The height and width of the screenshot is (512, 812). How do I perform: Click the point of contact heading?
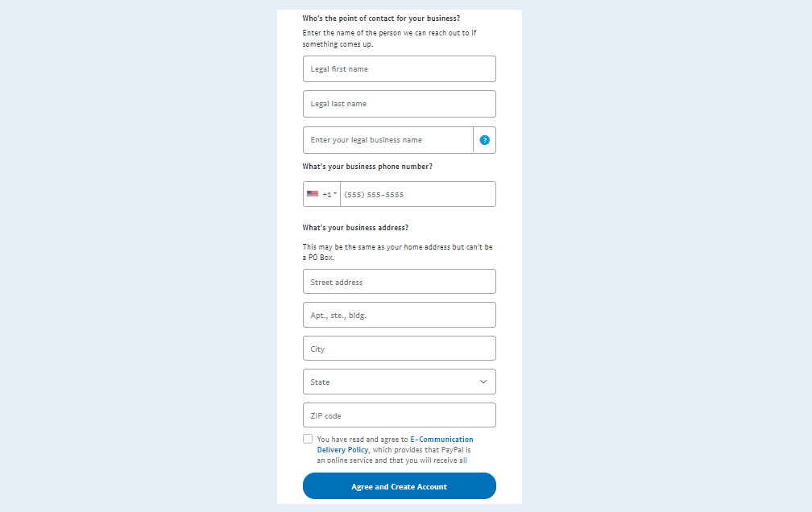click(381, 19)
